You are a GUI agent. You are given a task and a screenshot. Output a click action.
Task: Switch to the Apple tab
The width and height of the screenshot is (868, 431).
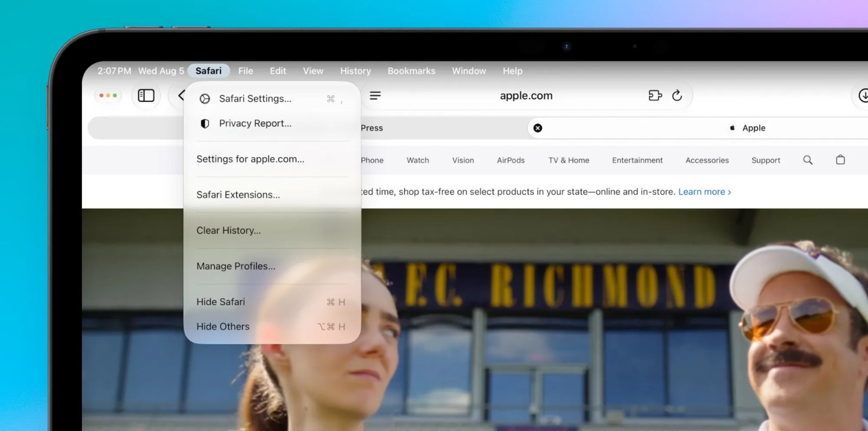point(698,128)
